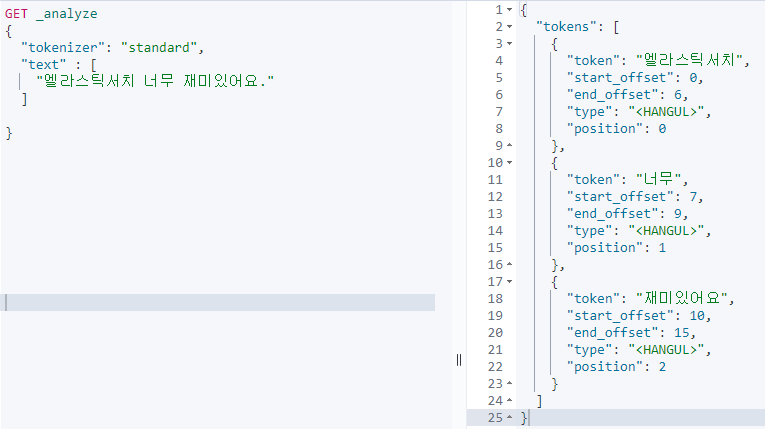Click the panel divider handle between editor and output
765x429 pixels.
pos(459,360)
